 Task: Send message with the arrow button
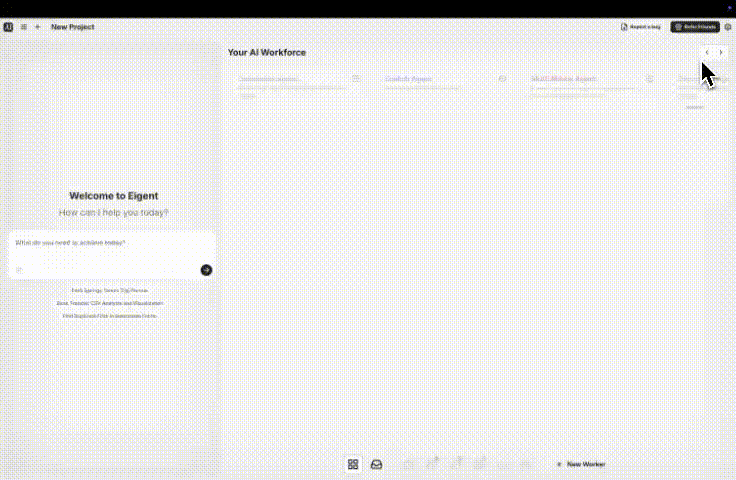tap(206, 269)
